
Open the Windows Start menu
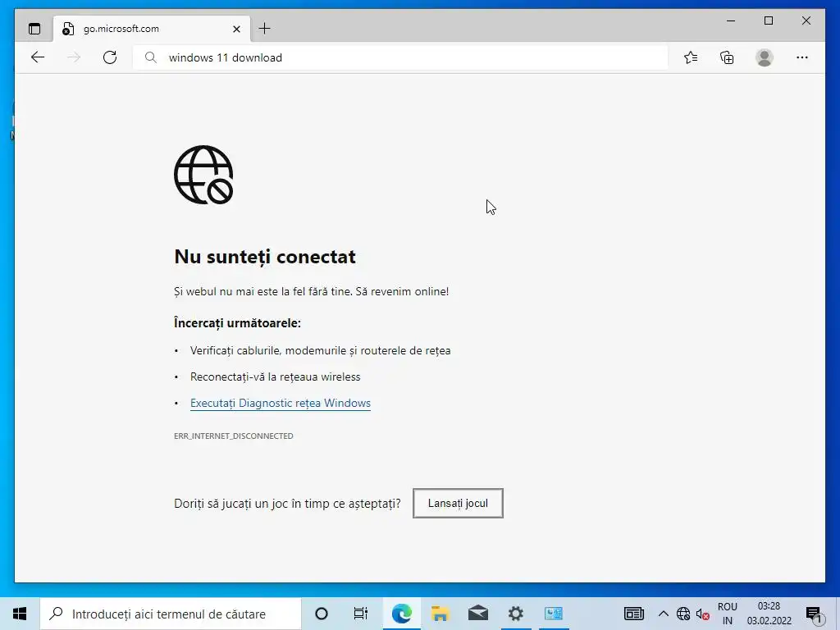pyautogui.click(x=20, y=614)
